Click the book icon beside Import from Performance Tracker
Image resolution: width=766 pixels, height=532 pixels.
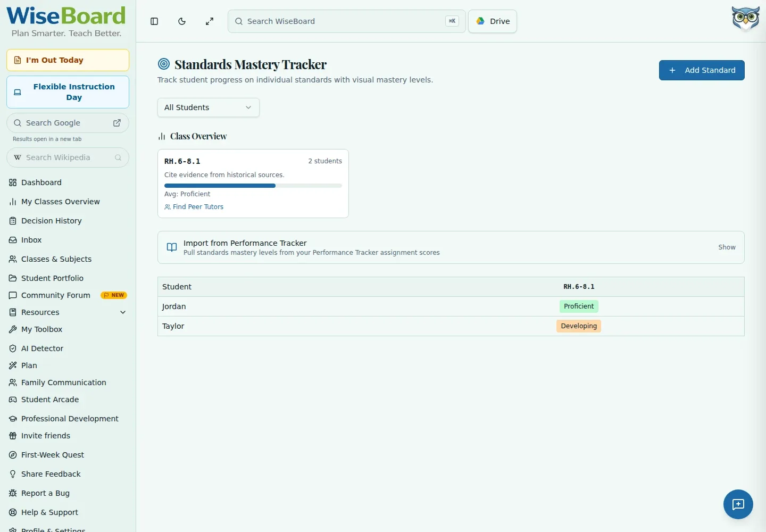pos(172,247)
